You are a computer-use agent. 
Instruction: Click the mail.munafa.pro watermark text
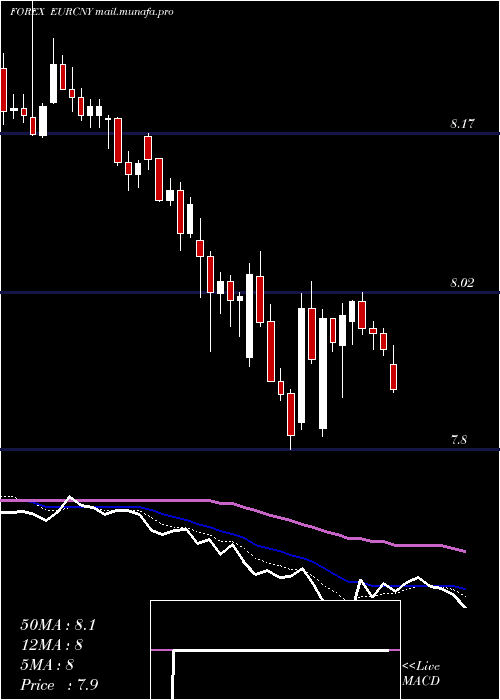pos(134,12)
